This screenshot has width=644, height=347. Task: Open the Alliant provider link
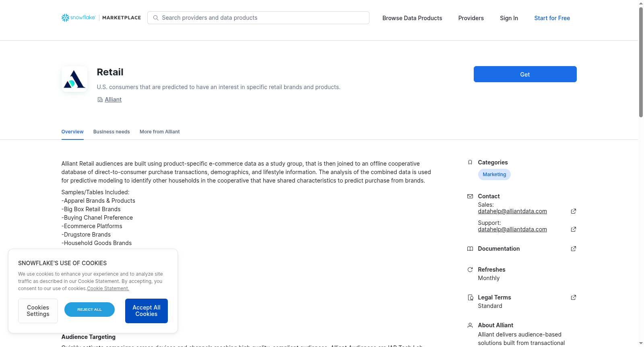pos(113,100)
